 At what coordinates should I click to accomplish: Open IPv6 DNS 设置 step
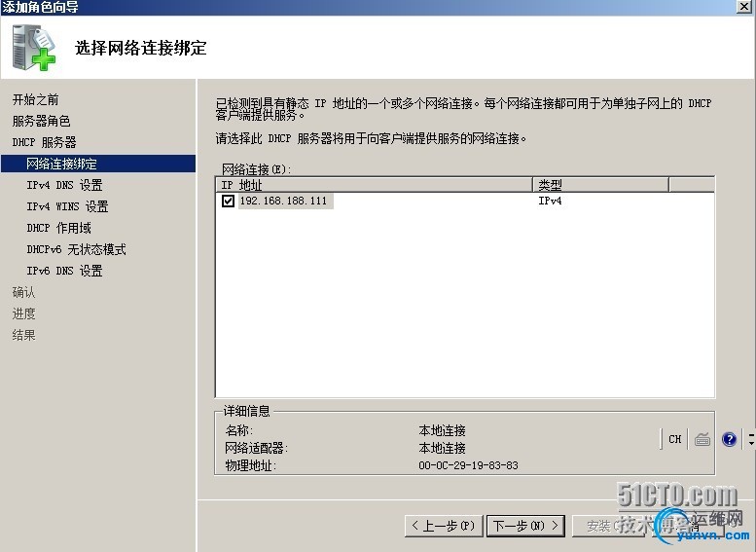point(64,271)
